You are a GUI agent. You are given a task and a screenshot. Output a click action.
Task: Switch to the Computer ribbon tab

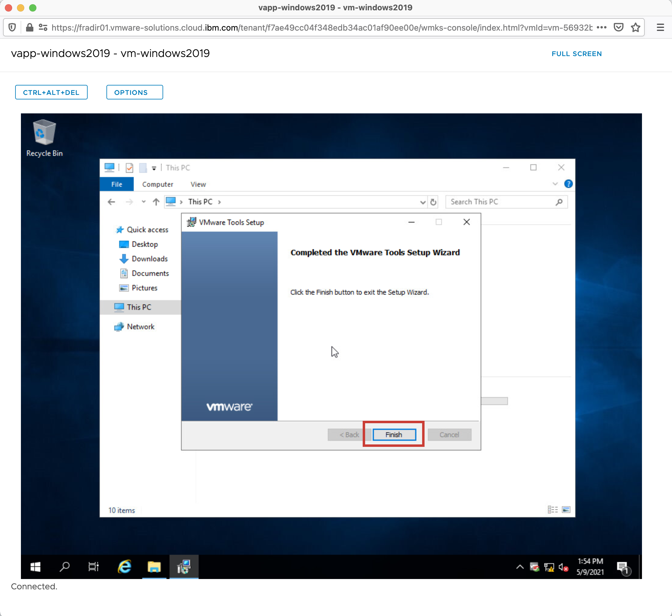pos(157,184)
